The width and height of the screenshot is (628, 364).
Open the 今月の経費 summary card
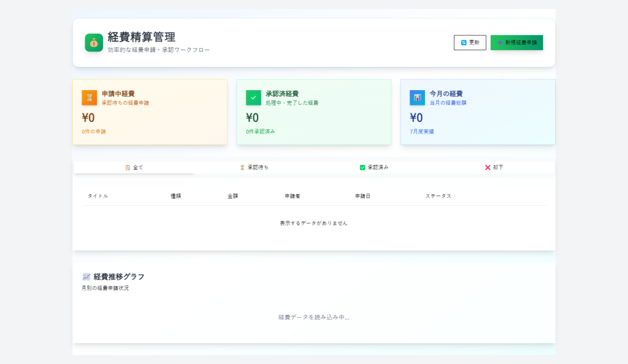(478, 112)
